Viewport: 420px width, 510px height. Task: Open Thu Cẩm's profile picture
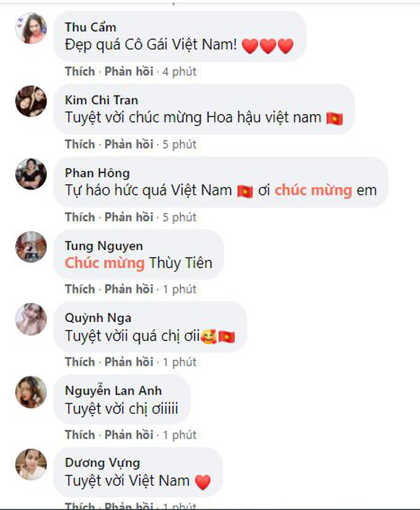(x=31, y=28)
